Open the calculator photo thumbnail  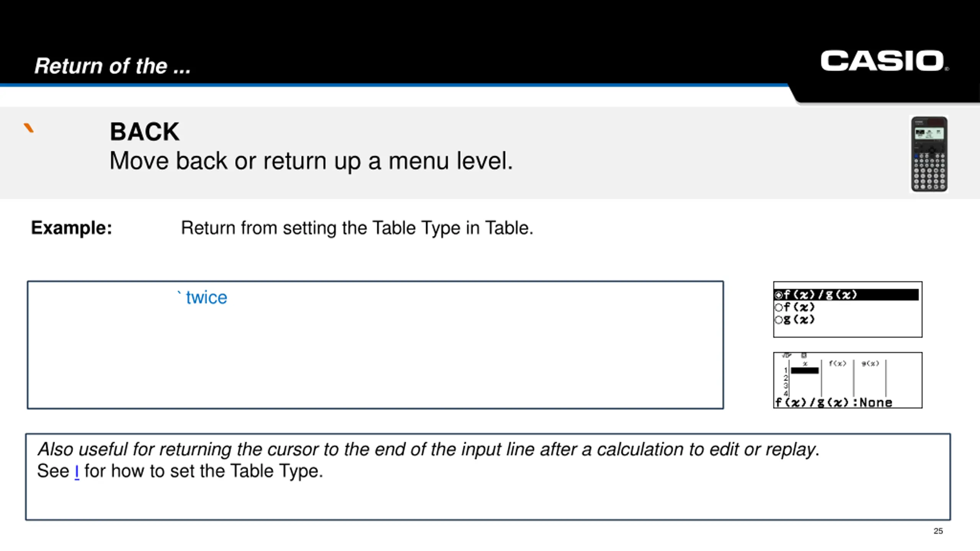pos(929,154)
